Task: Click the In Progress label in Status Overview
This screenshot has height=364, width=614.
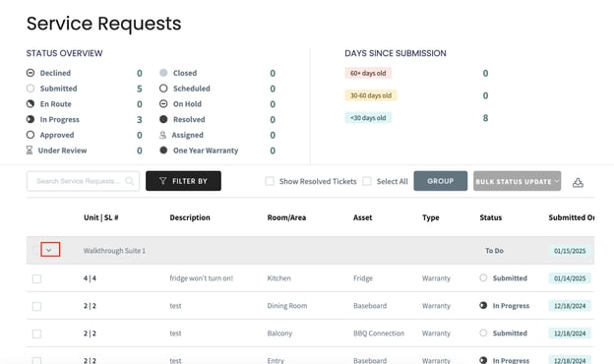Action: (x=59, y=119)
